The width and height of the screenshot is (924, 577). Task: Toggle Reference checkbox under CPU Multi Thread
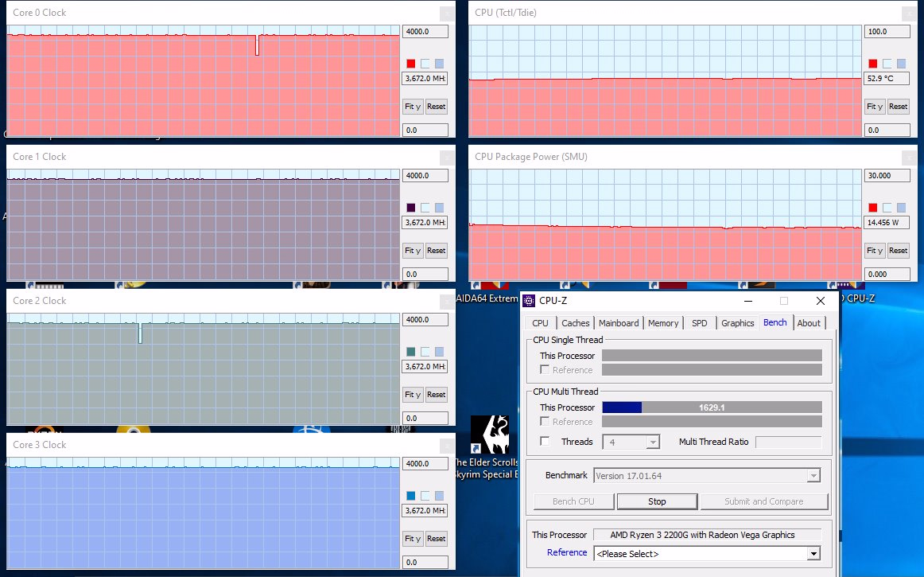(545, 422)
